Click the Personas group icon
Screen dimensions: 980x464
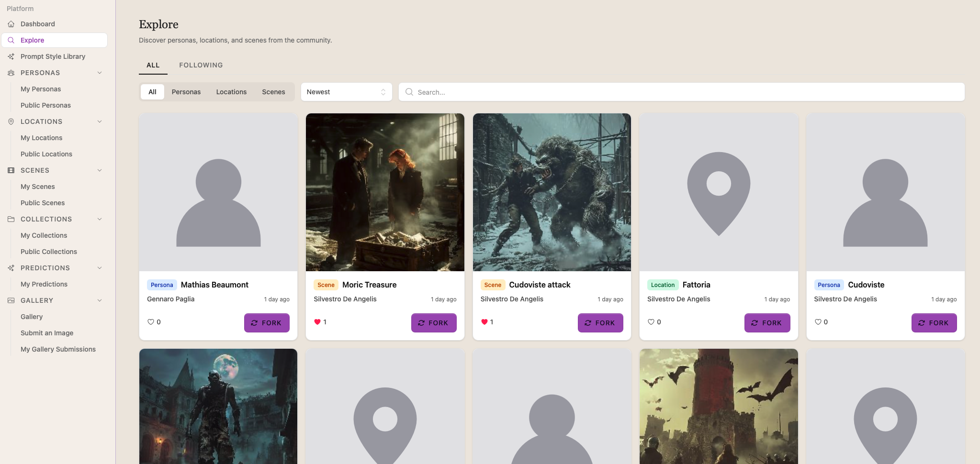[x=11, y=73]
